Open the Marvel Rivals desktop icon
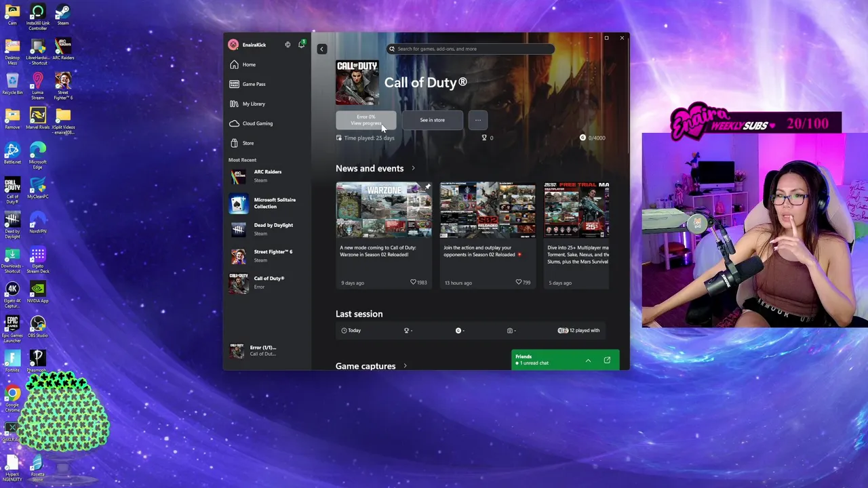The image size is (868, 488). click(x=38, y=119)
